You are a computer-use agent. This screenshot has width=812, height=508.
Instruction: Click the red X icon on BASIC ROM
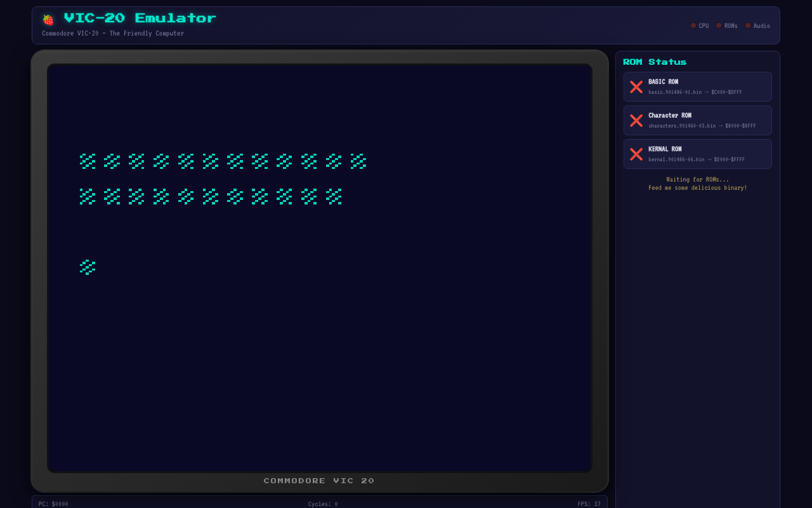pos(636,86)
